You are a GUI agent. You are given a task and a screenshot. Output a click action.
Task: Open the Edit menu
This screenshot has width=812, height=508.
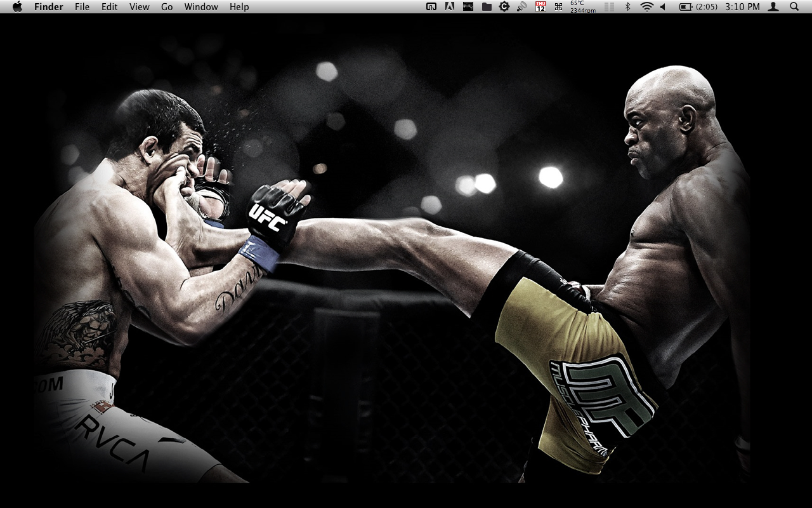[110, 7]
